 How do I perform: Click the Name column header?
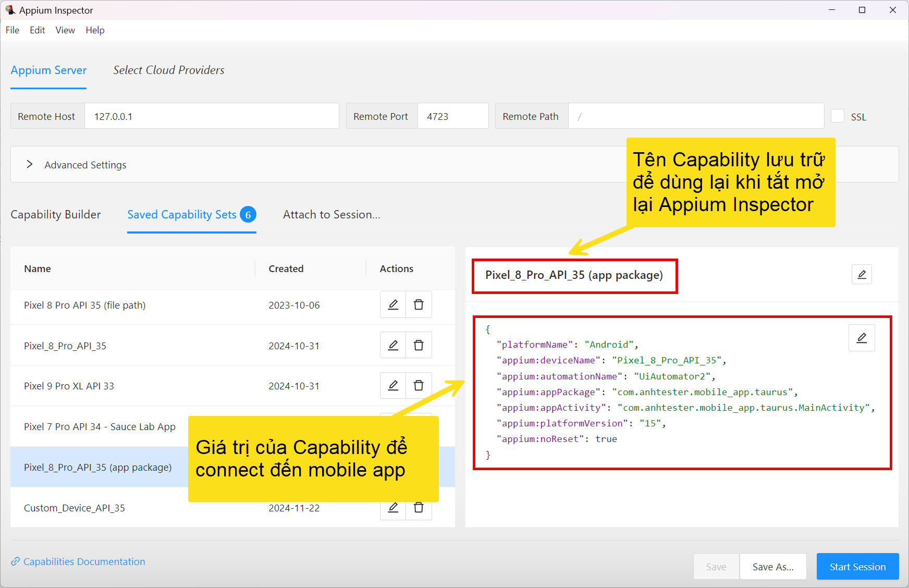point(38,268)
